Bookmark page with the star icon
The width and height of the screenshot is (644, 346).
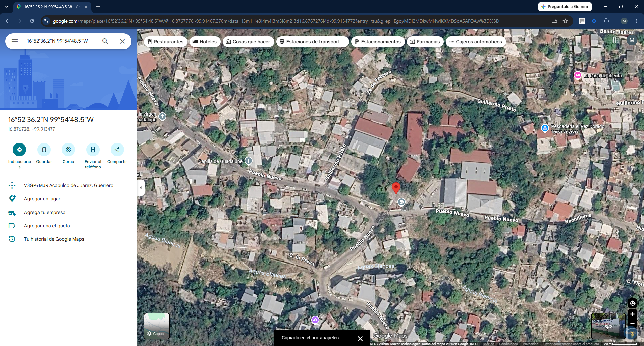pos(565,21)
